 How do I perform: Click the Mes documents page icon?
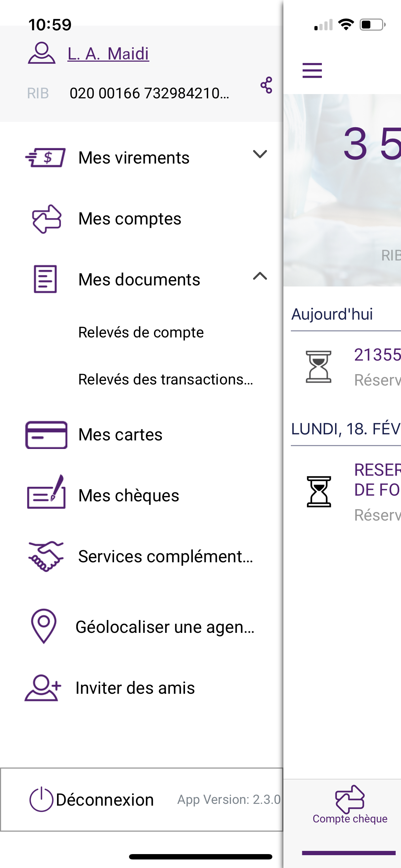[45, 279]
